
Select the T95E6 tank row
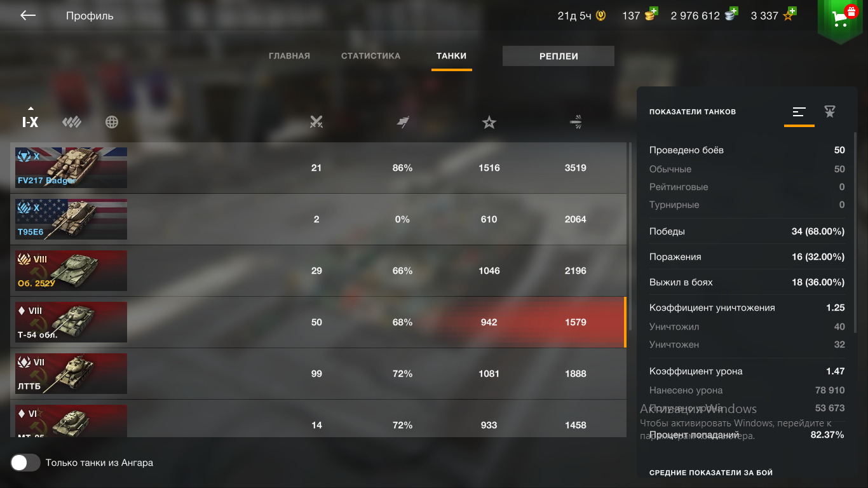click(318, 219)
